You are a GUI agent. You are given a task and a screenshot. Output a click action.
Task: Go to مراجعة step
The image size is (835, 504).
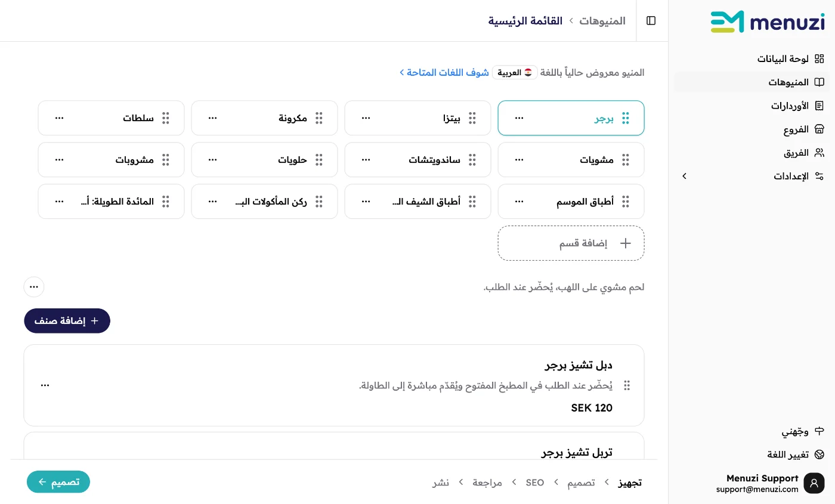[487, 483]
